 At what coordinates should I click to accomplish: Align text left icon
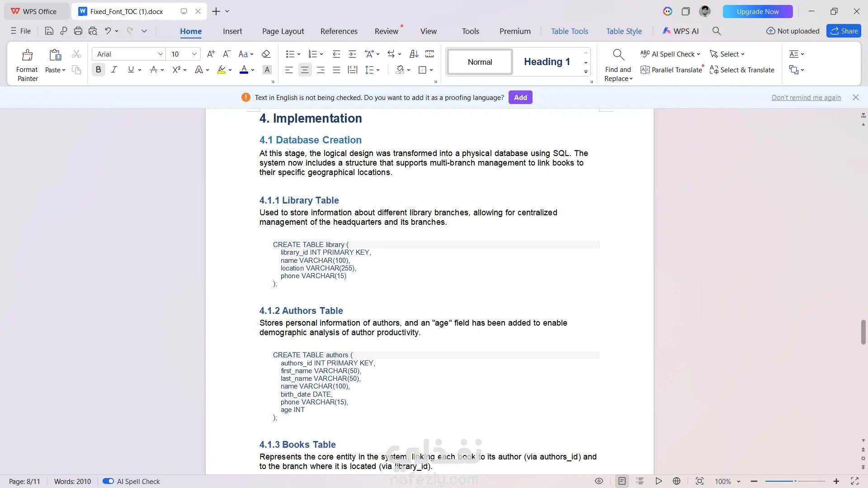(289, 70)
